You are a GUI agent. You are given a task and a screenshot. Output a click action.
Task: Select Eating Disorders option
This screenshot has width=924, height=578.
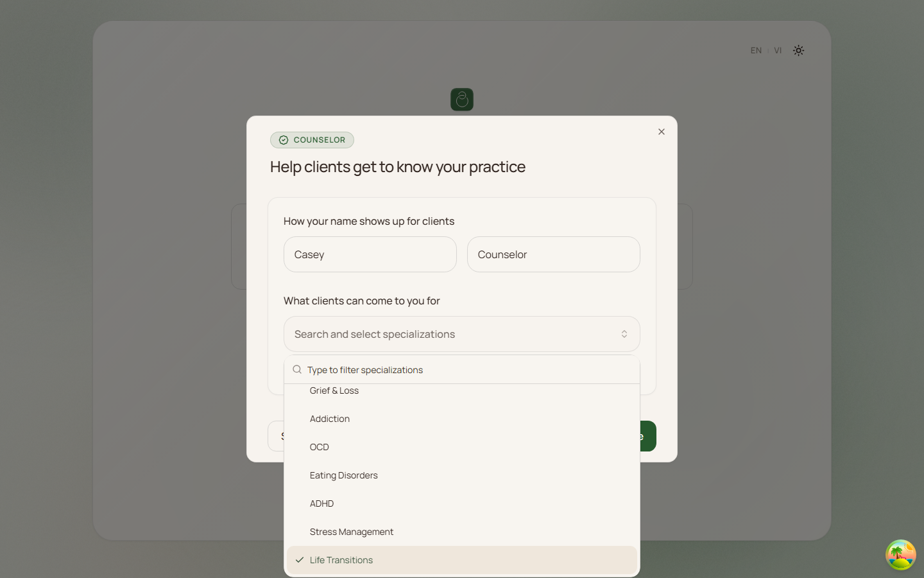pos(344,475)
